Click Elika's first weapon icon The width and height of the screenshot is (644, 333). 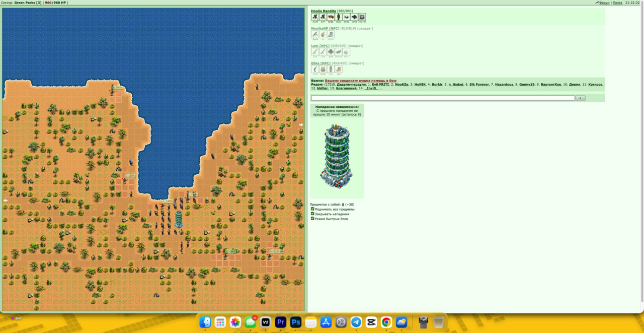click(315, 69)
